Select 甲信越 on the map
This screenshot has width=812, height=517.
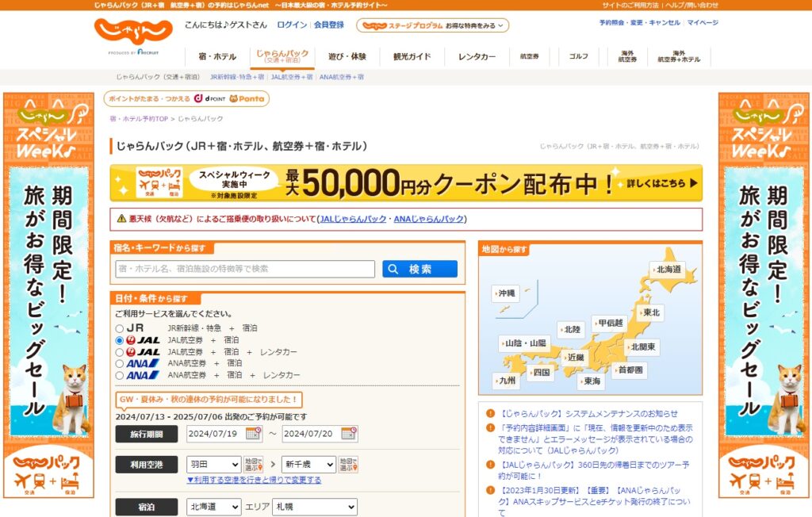(610, 324)
